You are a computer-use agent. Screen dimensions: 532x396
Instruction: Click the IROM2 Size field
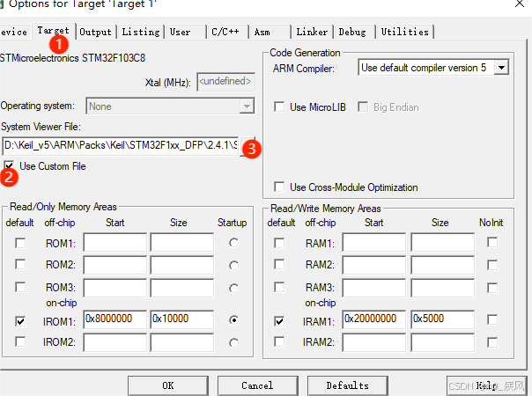(x=182, y=342)
